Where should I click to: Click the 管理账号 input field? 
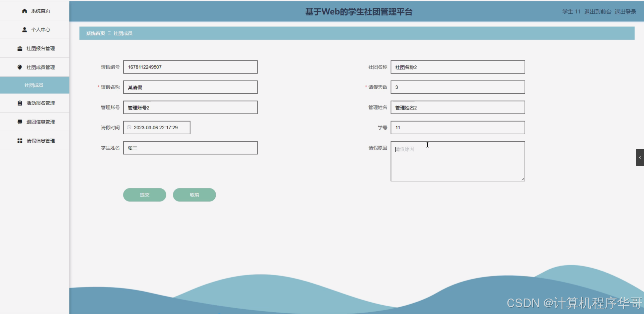(x=190, y=107)
